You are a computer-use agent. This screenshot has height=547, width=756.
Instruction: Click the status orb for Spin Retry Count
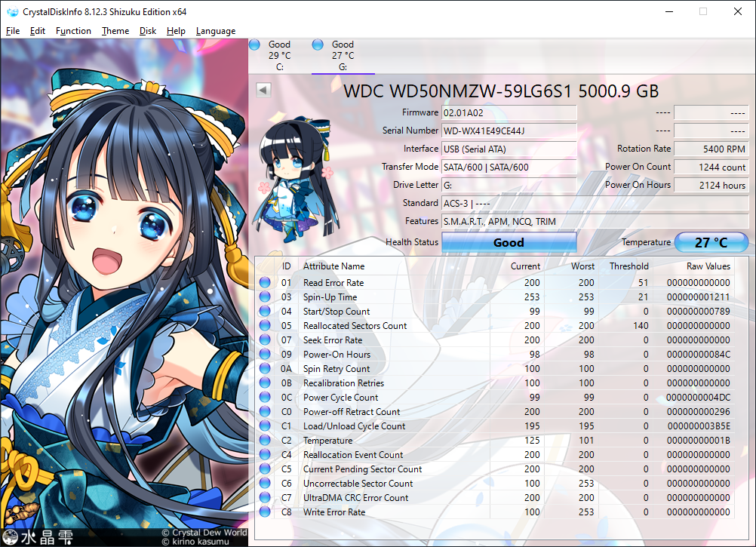click(x=265, y=369)
